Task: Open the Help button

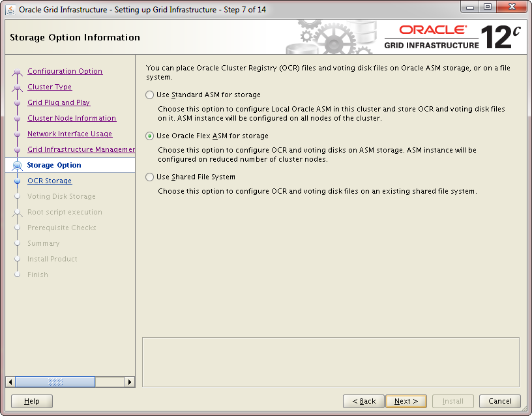Action: pyautogui.click(x=32, y=401)
